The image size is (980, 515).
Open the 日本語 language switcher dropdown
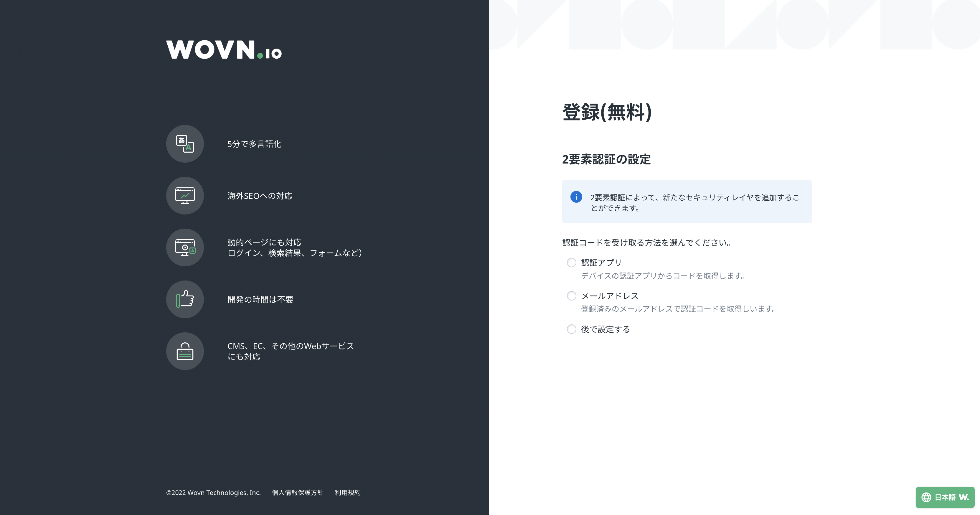point(945,497)
